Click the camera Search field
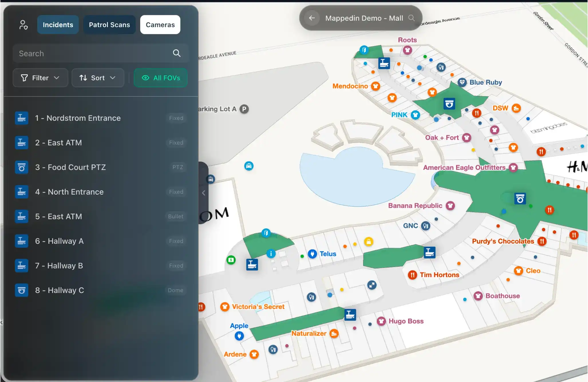Image resolution: width=588 pixels, height=382 pixels. [x=101, y=54]
